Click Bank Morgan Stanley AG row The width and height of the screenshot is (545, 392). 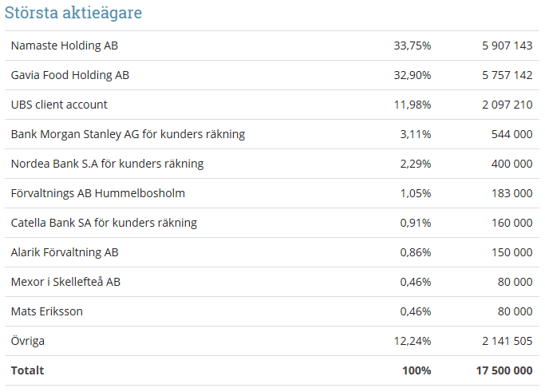pos(128,134)
